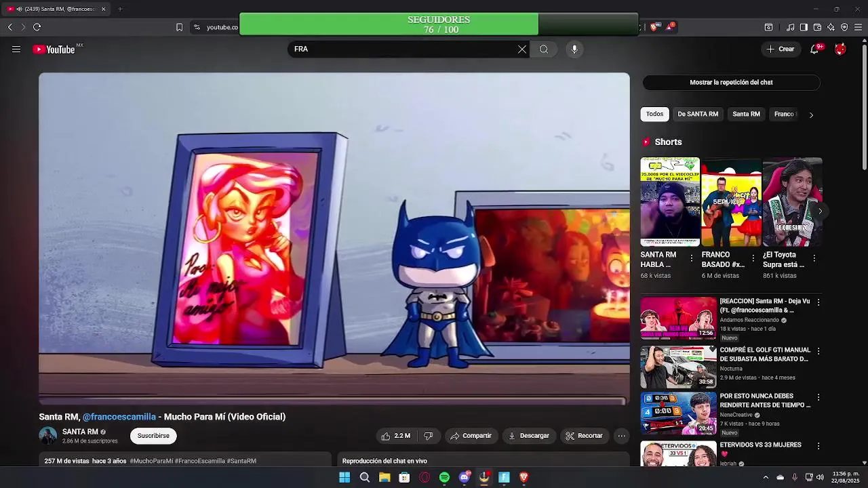Open the Leo AI sparkle icon

(831, 27)
